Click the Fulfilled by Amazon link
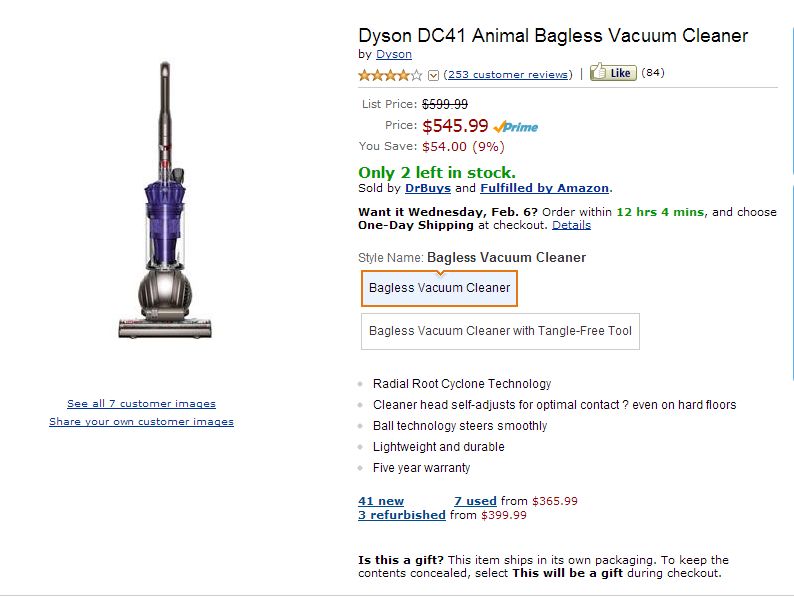This screenshot has width=794, height=598. point(544,188)
